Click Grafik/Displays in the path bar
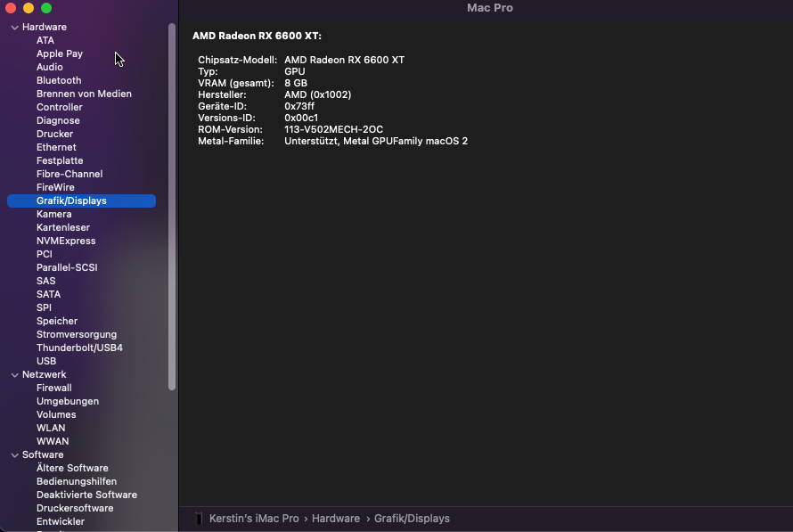This screenshot has width=793, height=532. pos(412,519)
